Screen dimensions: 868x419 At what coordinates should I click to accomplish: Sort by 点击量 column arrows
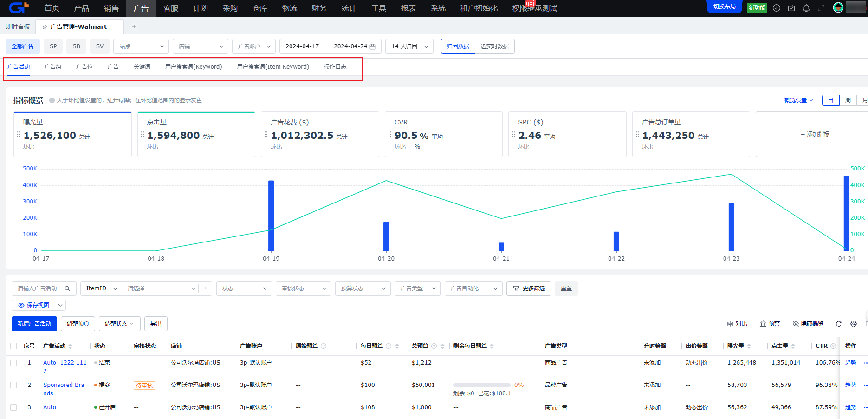coord(793,346)
